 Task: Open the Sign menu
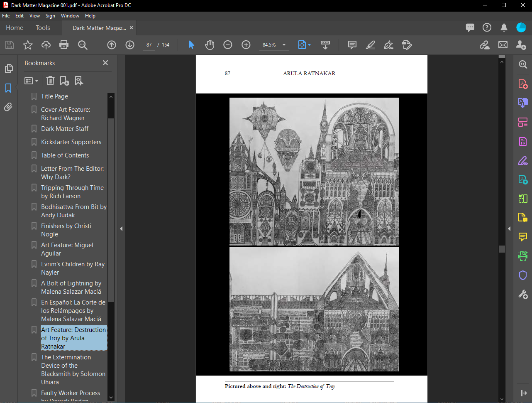50,16
